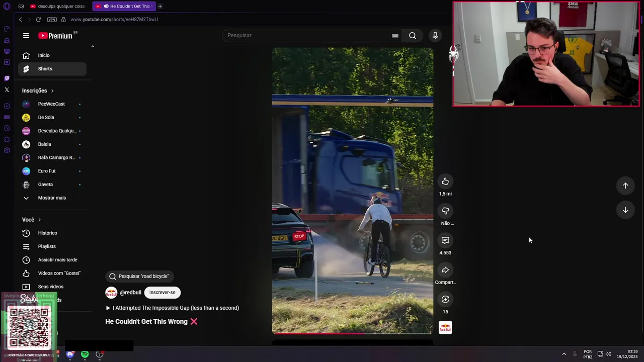Click the address bar URL
Screen dimensions: 644x362
click(x=114, y=20)
